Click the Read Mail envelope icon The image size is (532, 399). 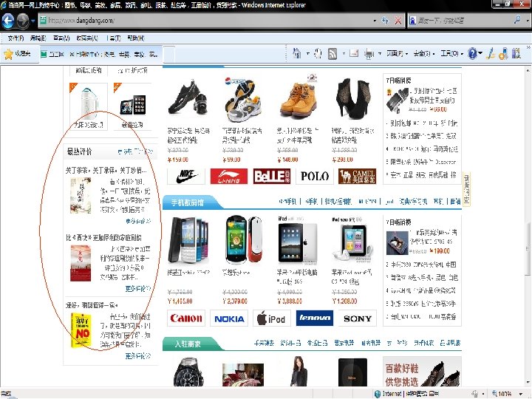(x=354, y=53)
